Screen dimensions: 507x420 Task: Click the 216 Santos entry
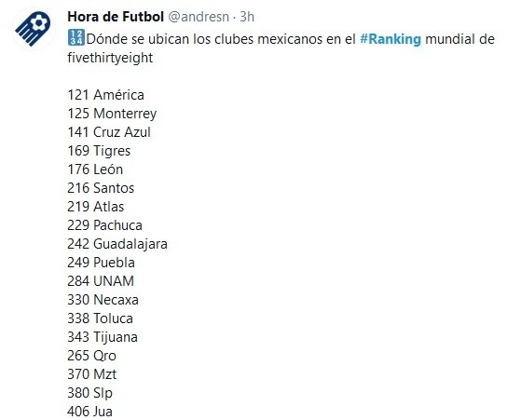click(x=101, y=188)
